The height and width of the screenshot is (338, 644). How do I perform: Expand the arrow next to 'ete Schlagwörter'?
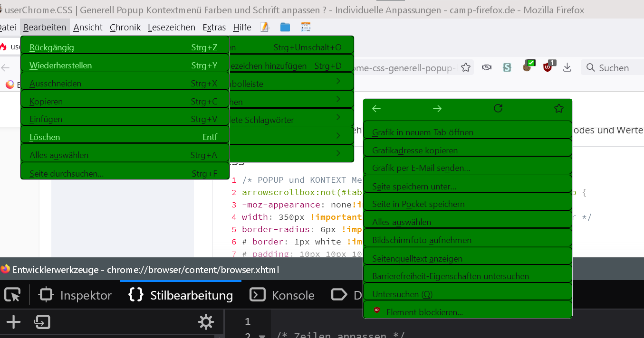[338, 117]
